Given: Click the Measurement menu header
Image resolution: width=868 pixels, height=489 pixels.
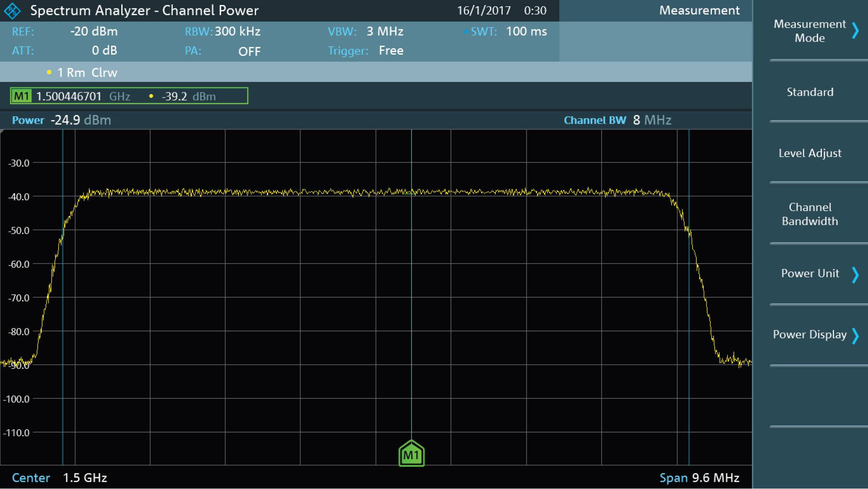Looking at the screenshot, I should point(699,10).
